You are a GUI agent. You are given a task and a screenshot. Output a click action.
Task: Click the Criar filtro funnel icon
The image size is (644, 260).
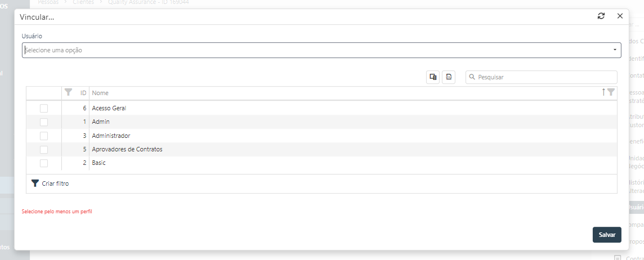click(x=35, y=183)
